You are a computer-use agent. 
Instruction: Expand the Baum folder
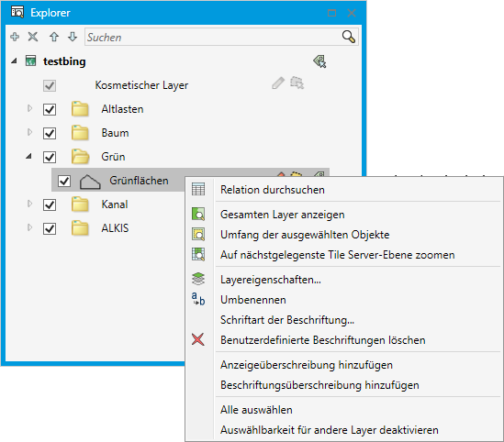29,132
